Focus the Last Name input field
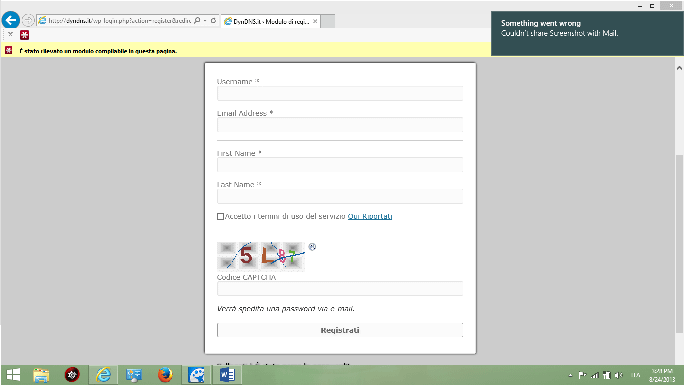 tap(340, 196)
